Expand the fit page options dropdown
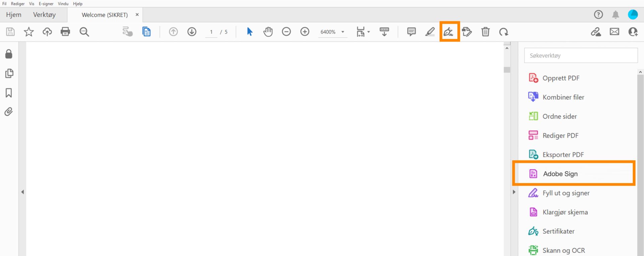 [x=369, y=32]
